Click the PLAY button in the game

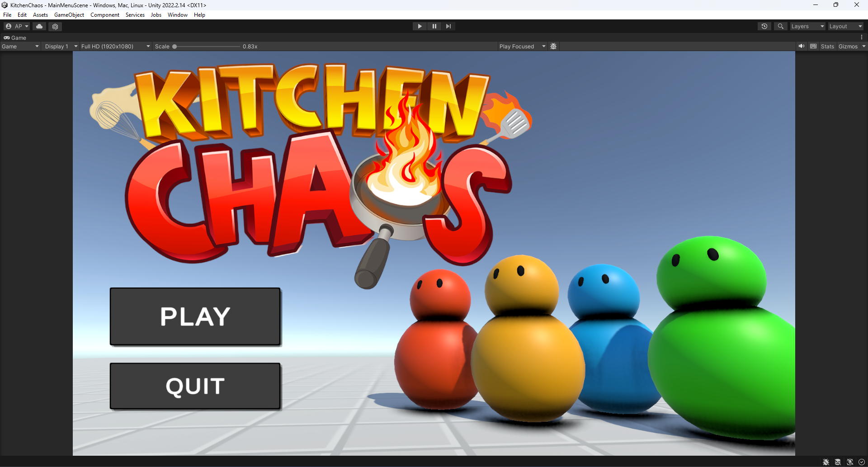click(x=195, y=316)
